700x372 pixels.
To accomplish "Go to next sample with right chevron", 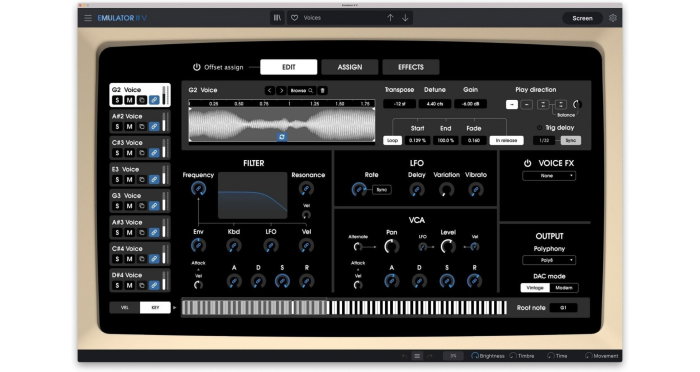I will point(281,90).
